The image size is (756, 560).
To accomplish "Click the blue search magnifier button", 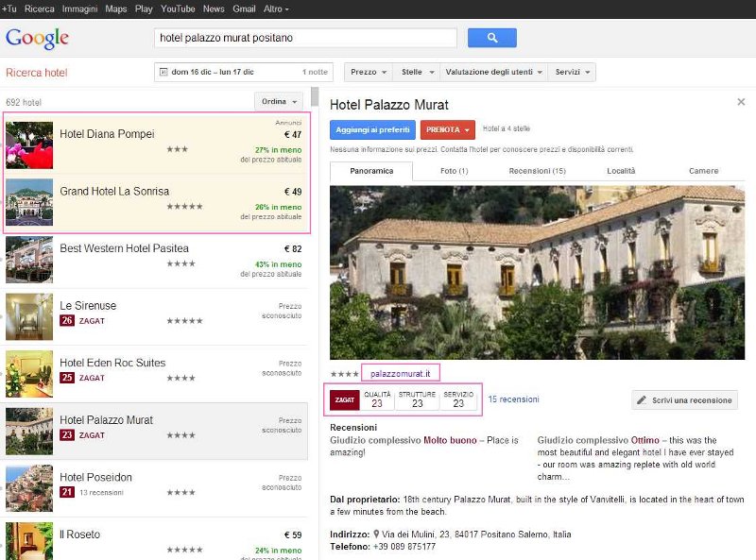I will point(491,38).
